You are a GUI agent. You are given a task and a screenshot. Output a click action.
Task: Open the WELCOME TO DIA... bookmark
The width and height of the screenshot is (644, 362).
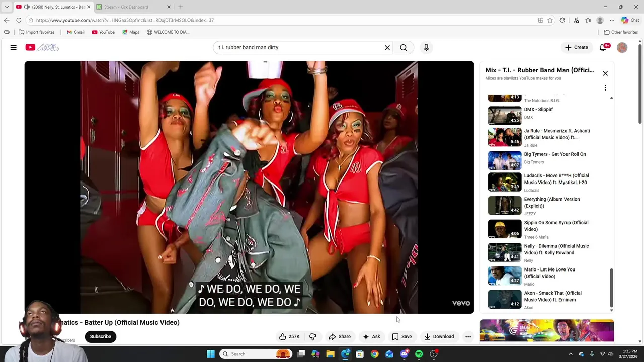(x=168, y=32)
